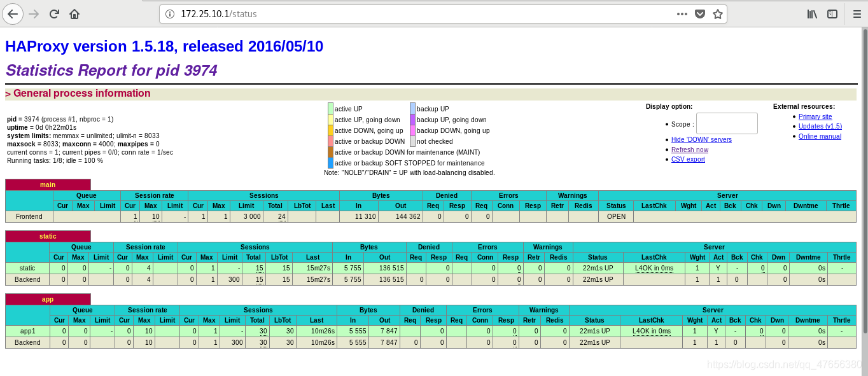Image resolution: width=868 pixels, height=376 pixels.
Task: Click the browser Back button
Action: click(13, 13)
